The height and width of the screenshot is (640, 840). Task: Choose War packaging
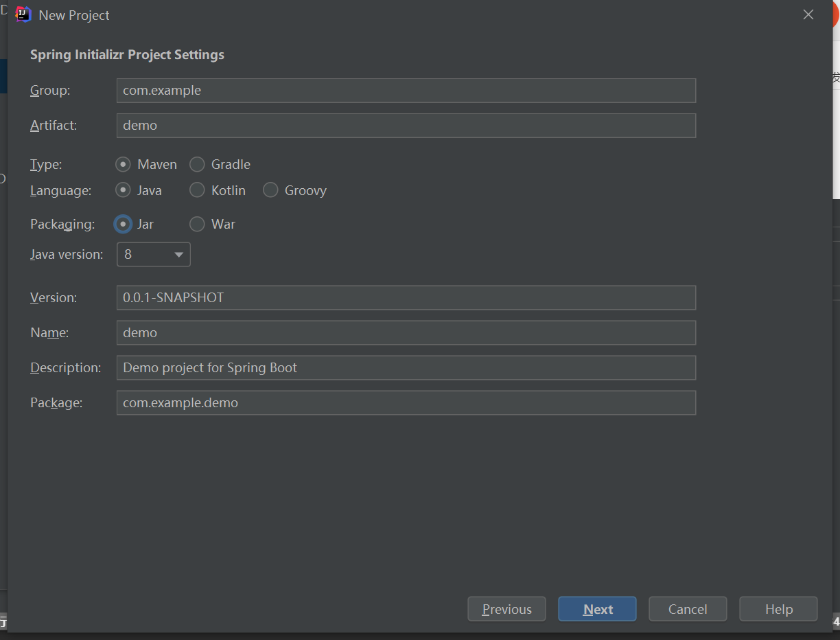[197, 224]
